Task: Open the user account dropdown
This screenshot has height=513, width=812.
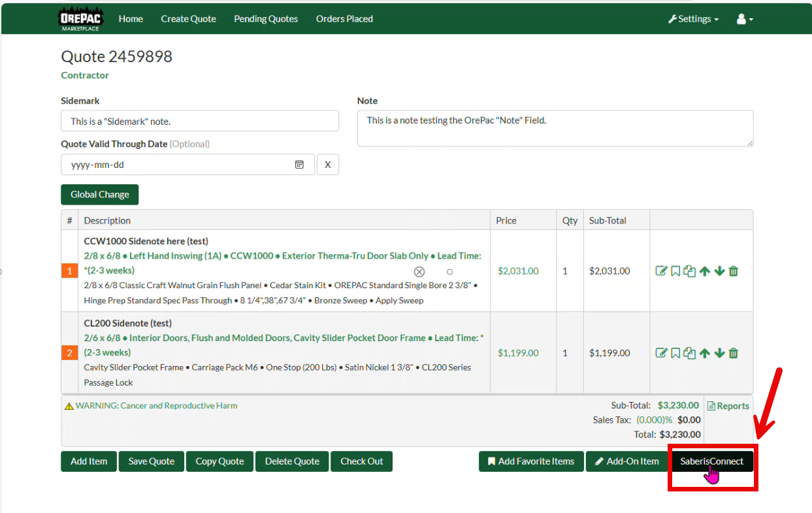Action: tap(745, 19)
